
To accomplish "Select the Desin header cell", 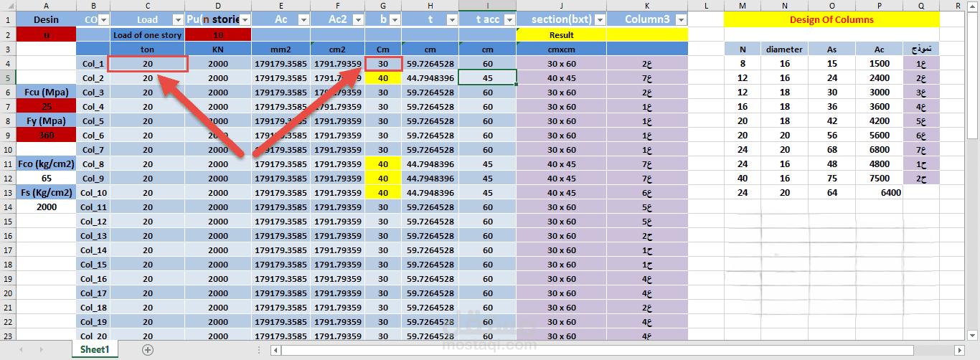I will (46, 20).
